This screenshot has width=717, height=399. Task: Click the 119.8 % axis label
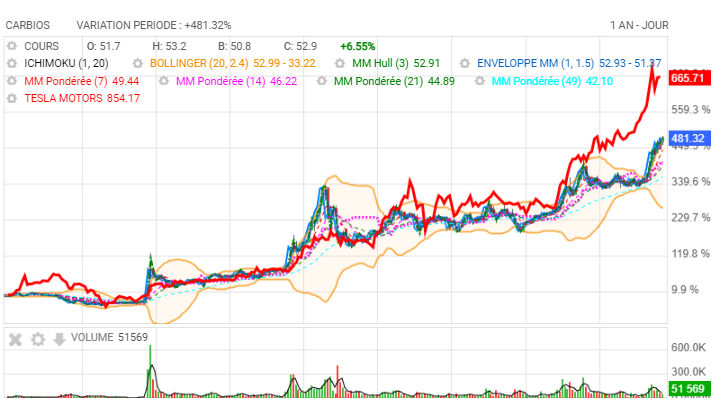point(690,254)
